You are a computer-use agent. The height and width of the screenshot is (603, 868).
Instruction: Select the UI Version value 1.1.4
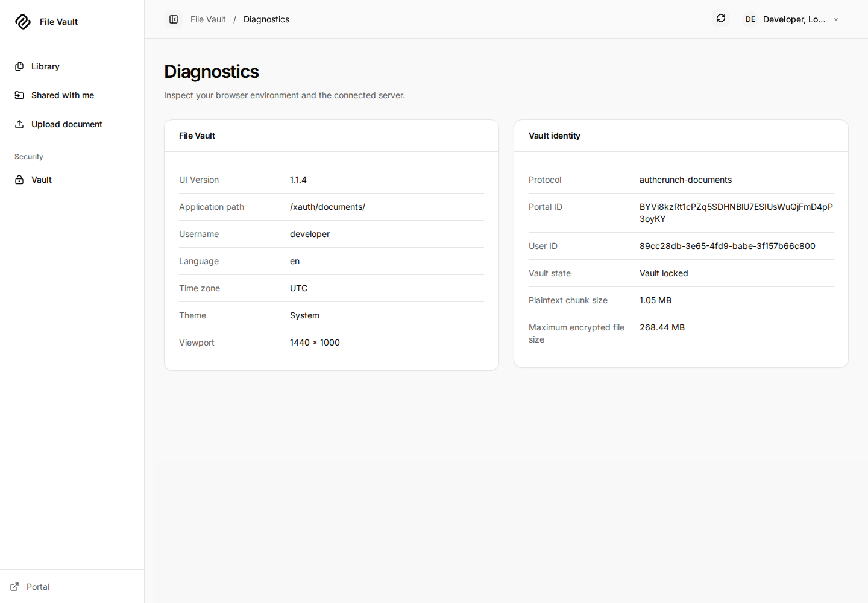coord(298,180)
